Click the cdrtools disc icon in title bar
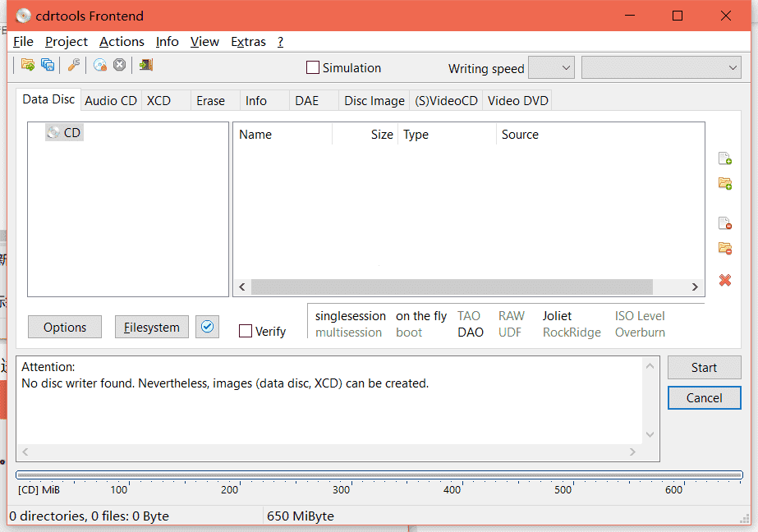758x532 pixels. pos(23,16)
